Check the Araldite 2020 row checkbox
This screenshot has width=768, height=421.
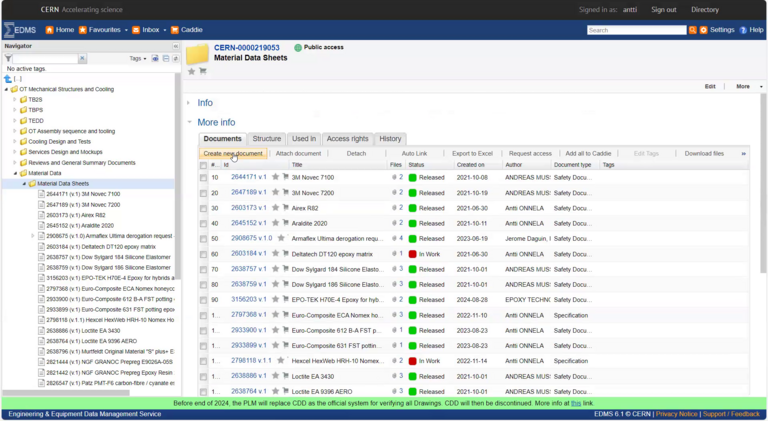pos(203,223)
